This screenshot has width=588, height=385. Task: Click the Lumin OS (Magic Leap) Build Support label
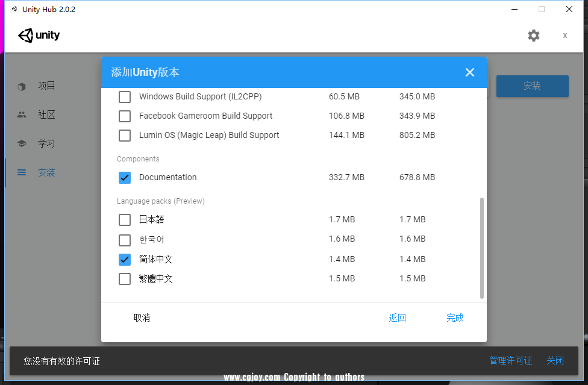[209, 136]
